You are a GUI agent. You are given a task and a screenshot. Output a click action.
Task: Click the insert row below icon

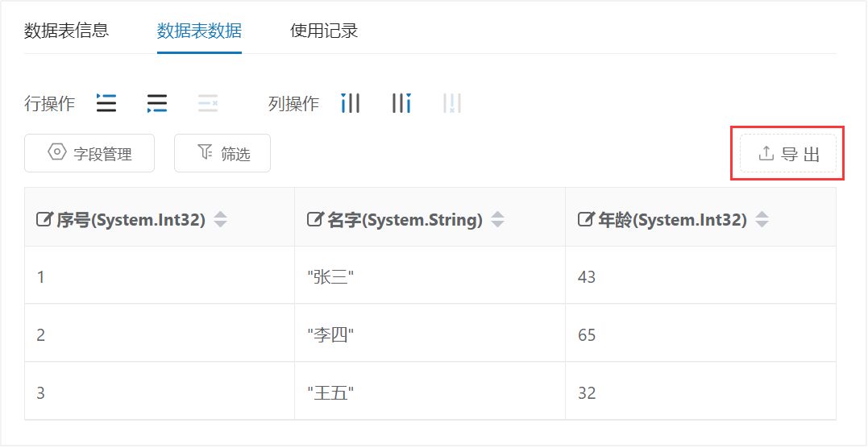click(157, 103)
